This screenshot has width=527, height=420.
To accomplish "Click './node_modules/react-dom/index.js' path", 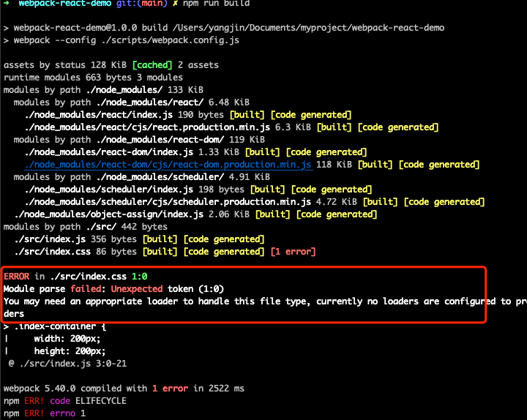I will coord(109,152).
